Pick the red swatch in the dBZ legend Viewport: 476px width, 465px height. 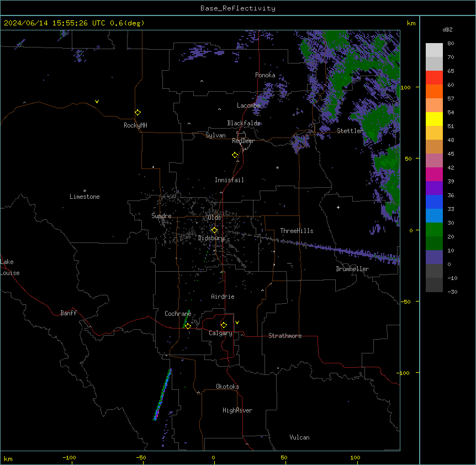[434, 77]
